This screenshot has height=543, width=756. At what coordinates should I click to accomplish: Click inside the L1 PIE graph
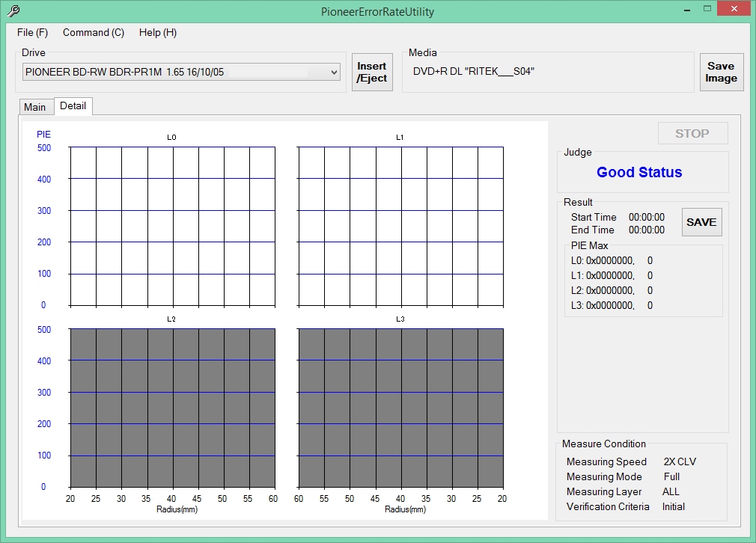400,226
